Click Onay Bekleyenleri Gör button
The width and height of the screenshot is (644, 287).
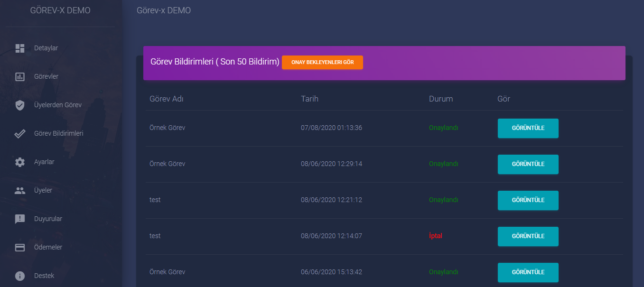point(322,63)
